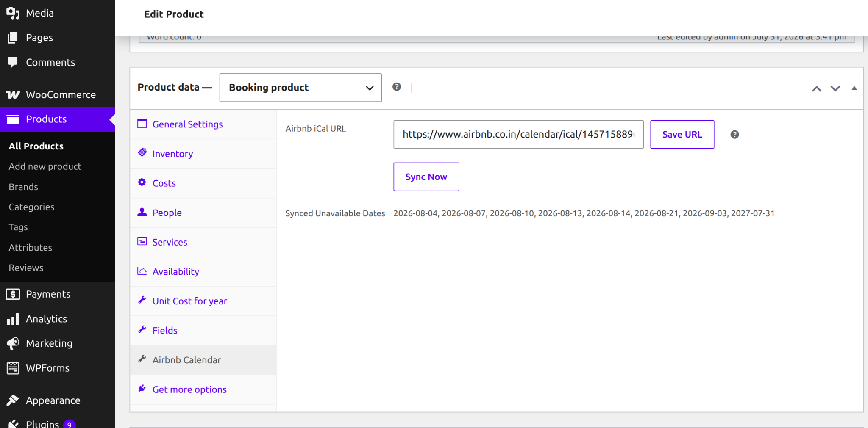Select the People tab

click(x=203, y=213)
